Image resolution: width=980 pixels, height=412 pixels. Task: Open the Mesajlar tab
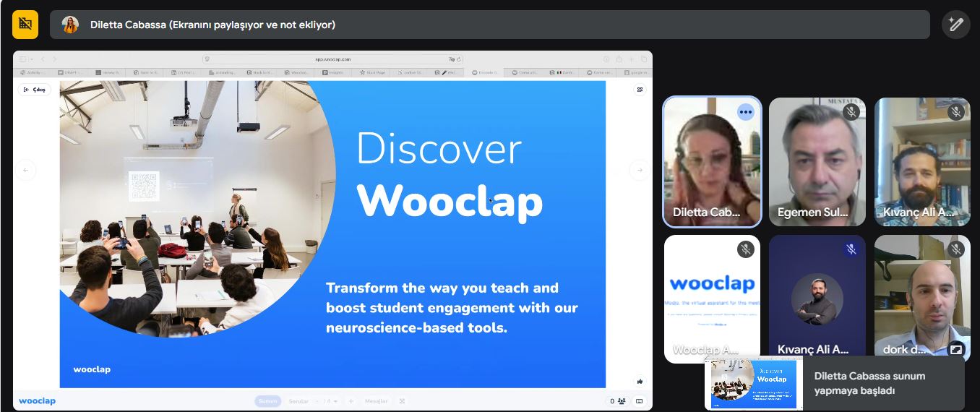click(x=376, y=401)
